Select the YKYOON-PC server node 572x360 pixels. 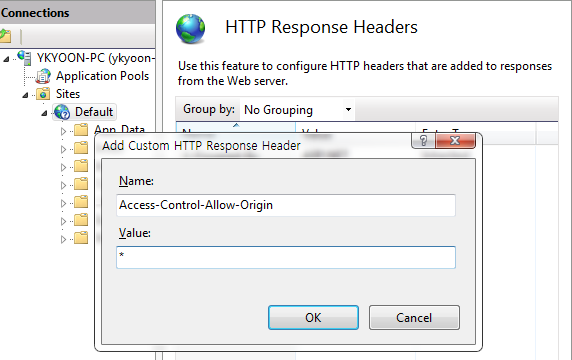click(x=96, y=58)
